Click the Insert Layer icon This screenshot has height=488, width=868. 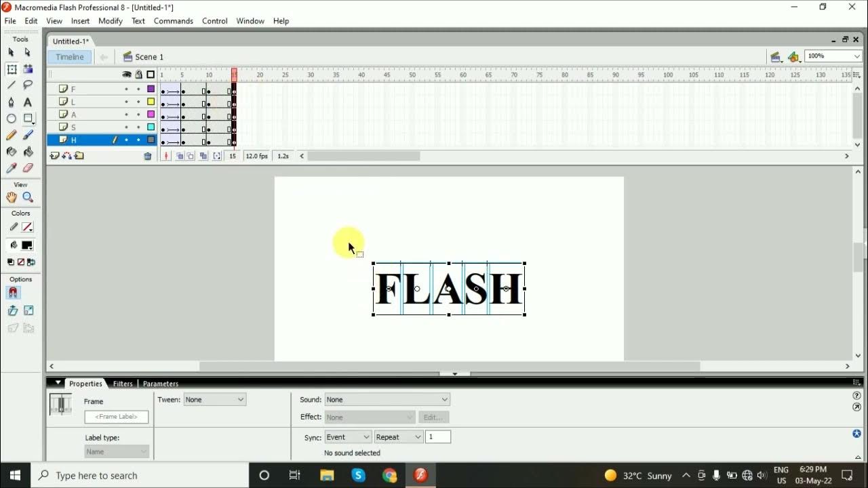click(54, 156)
